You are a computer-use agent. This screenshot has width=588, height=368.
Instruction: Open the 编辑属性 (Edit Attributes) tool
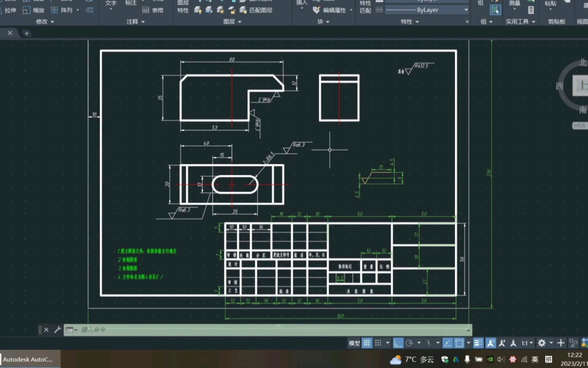tap(330, 10)
